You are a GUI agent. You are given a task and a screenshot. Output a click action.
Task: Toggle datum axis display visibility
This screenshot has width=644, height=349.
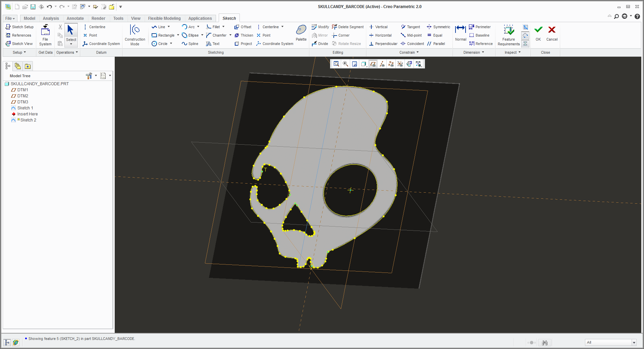click(x=382, y=64)
